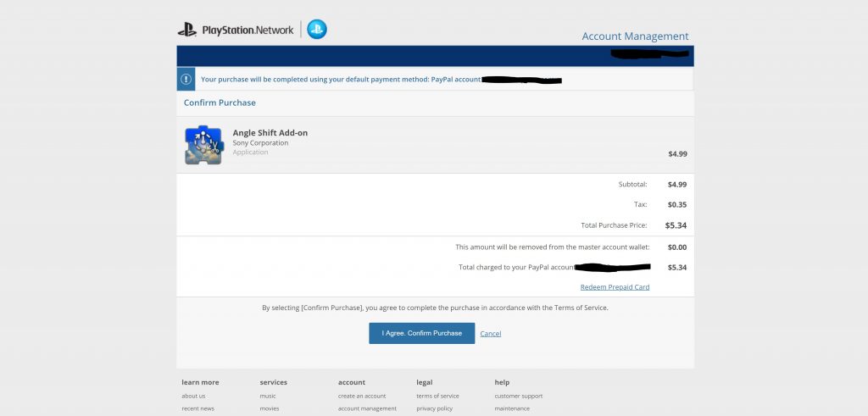Click the Subtotal label
The width and height of the screenshot is (868, 416).
pos(632,184)
